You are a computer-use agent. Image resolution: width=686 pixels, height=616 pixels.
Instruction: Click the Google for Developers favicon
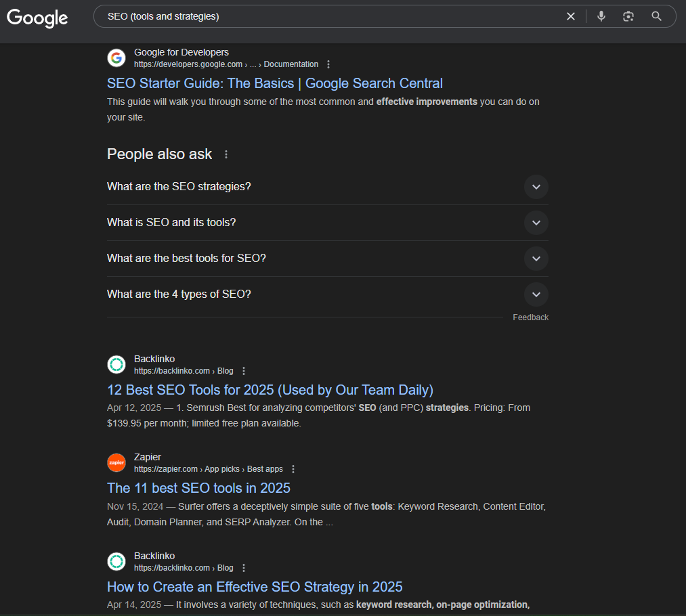116,58
